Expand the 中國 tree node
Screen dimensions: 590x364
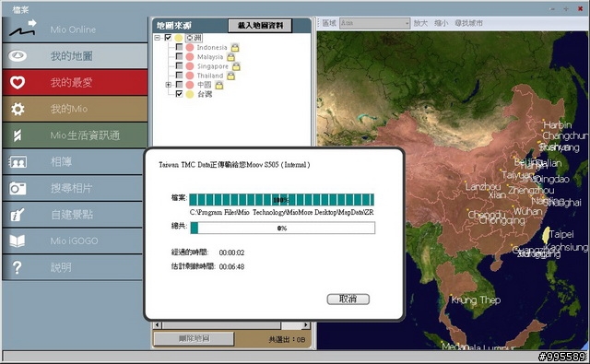point(169,85)
